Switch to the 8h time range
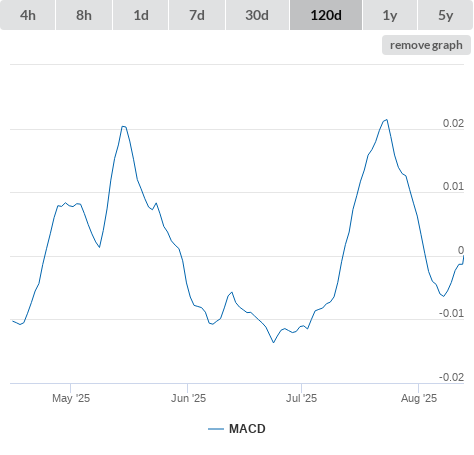Image resolution: width=474 pixels, height=455 pixels. point(84,15)
